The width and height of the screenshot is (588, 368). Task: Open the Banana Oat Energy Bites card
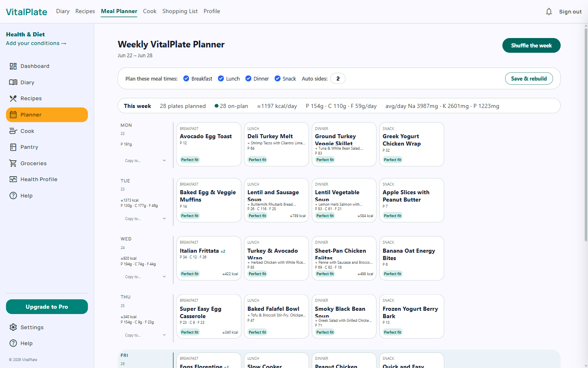[x=412, y=258]
